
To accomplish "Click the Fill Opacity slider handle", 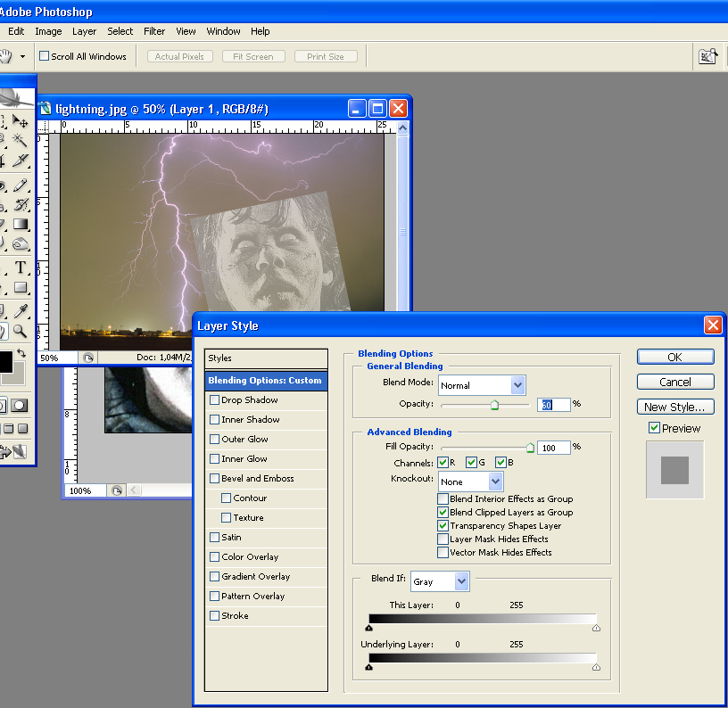I will click(x=530, y=448).
